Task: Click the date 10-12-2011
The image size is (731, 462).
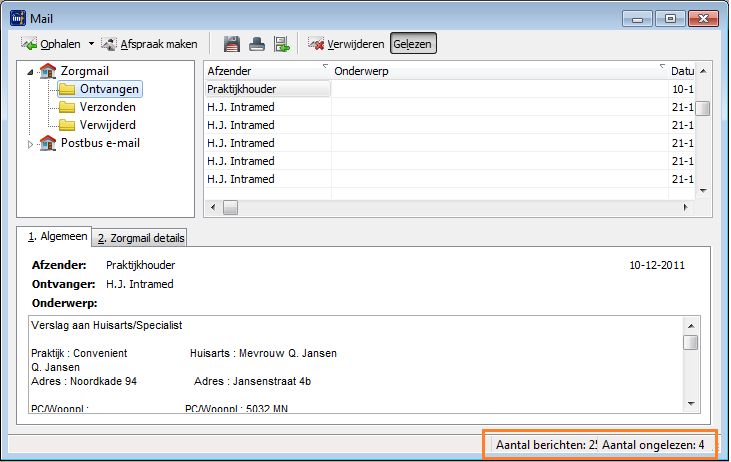Action: [x=657, y=265]
